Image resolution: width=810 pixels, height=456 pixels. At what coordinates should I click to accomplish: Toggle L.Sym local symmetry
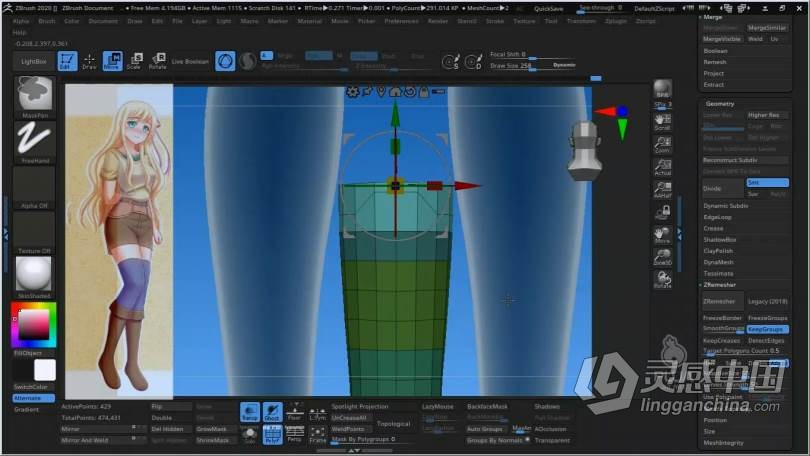click(x=317, y=412)
